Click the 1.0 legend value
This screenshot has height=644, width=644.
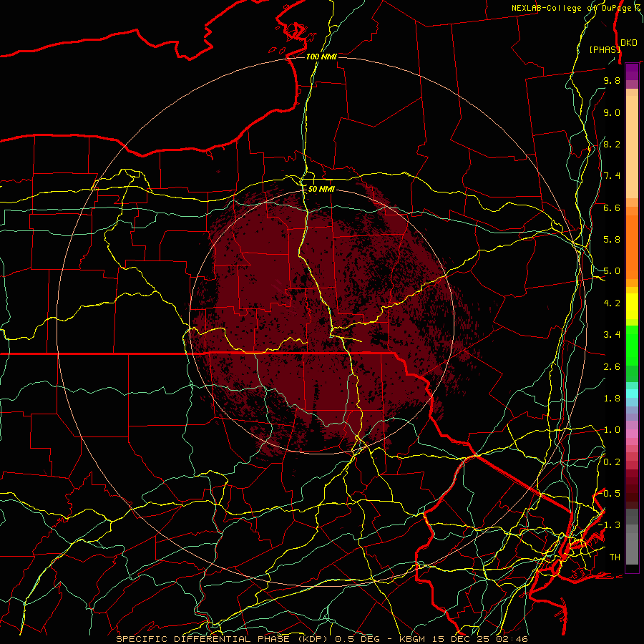tap(612, 430)
